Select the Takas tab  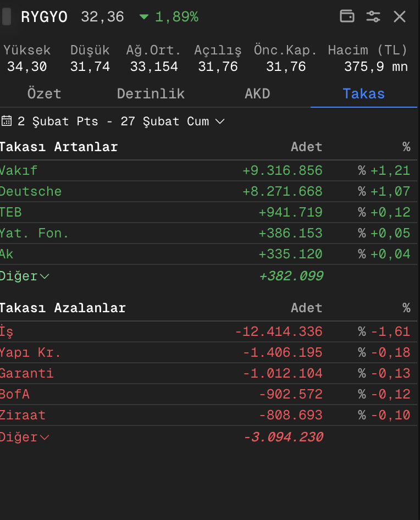[x=363, y=93]
